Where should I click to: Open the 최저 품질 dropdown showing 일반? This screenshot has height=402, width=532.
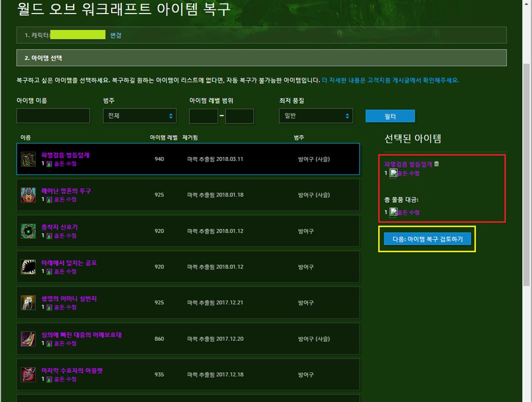[316, 116]
